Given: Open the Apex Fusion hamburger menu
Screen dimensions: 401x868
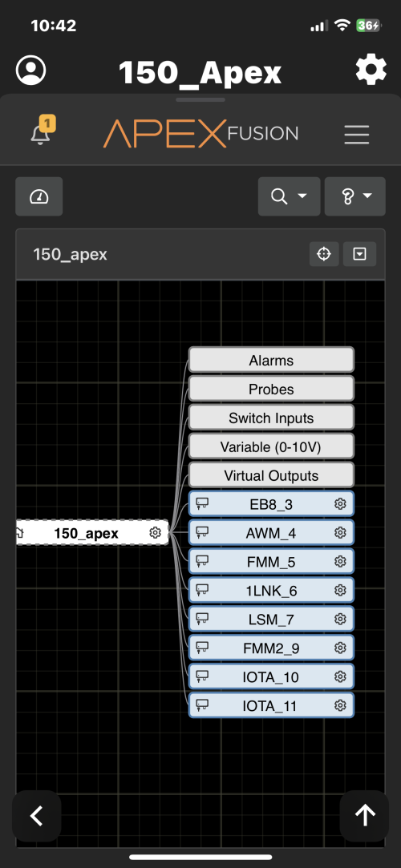Looking at the screenshot, I should click(356, 134).
